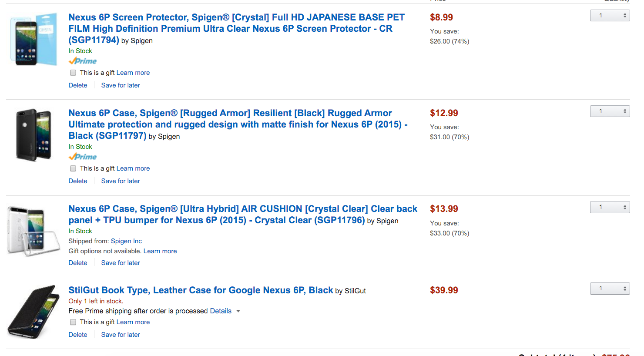The height and width of the screenshot is (356, 644).
Task: Open the black Rugged Armor case thumbnail
Action: tap(34, 135)
